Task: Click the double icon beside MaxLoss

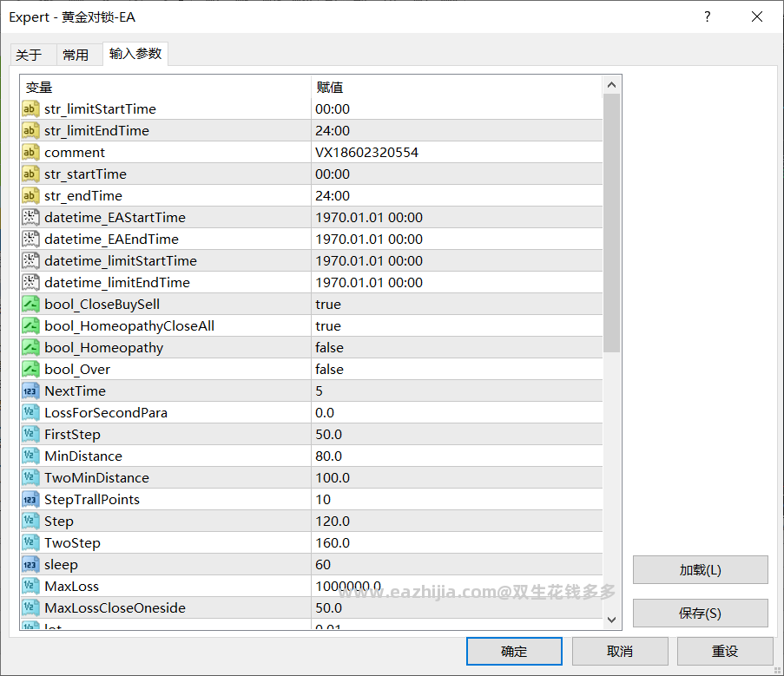Action: [x=30, y=586]
